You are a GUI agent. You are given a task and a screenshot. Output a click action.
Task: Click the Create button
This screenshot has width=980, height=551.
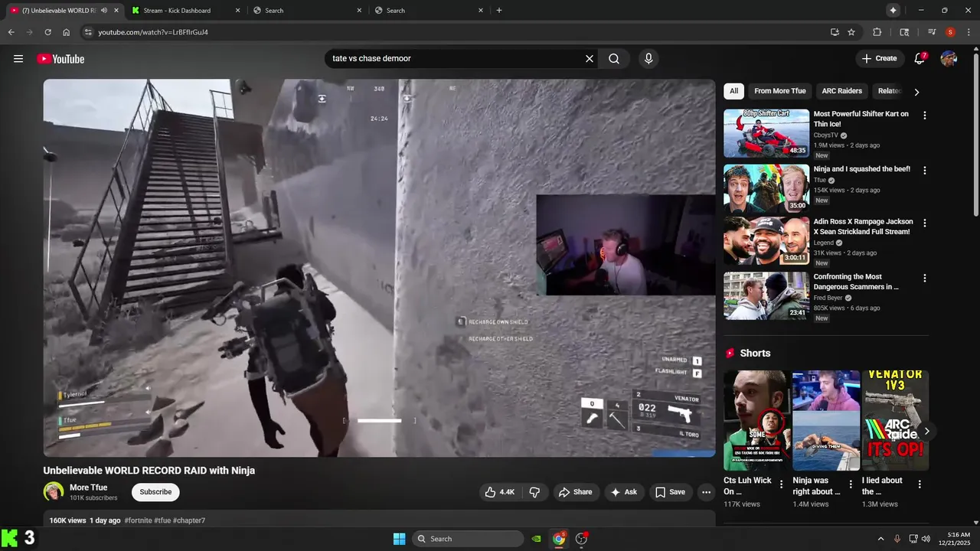coord(879,59)
